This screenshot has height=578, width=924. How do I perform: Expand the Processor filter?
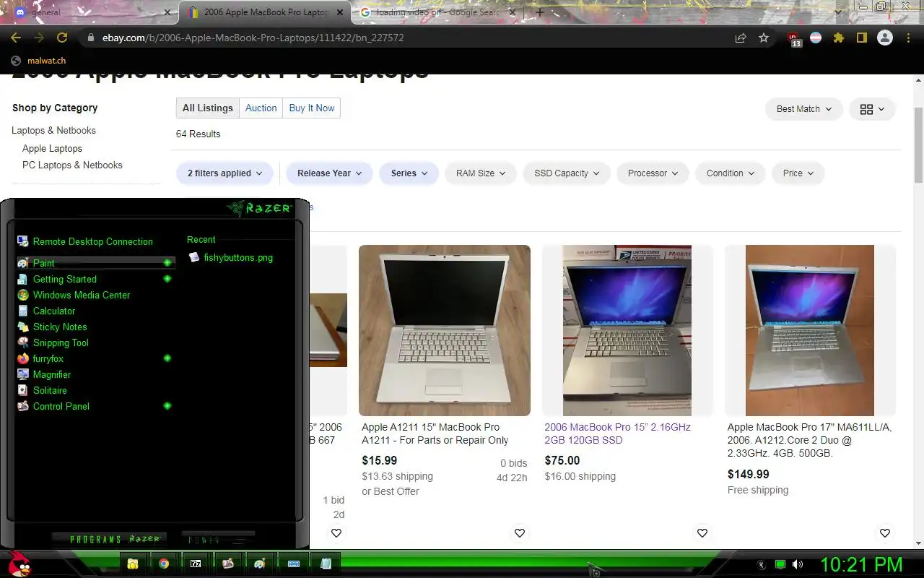pos(653,173)
